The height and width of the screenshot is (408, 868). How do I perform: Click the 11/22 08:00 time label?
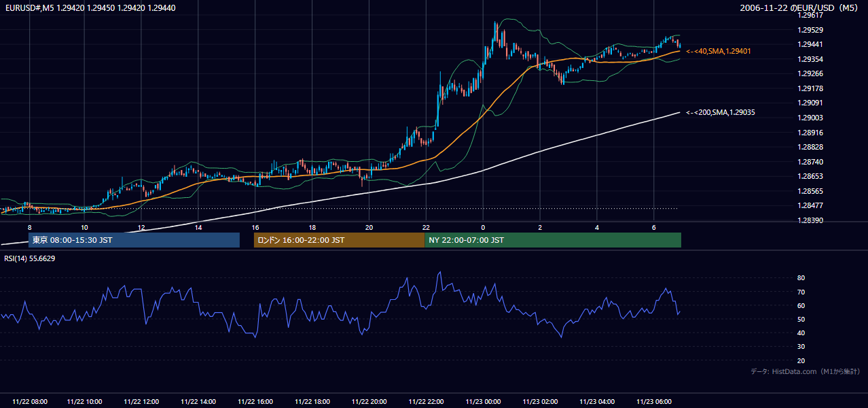(30, 402)
